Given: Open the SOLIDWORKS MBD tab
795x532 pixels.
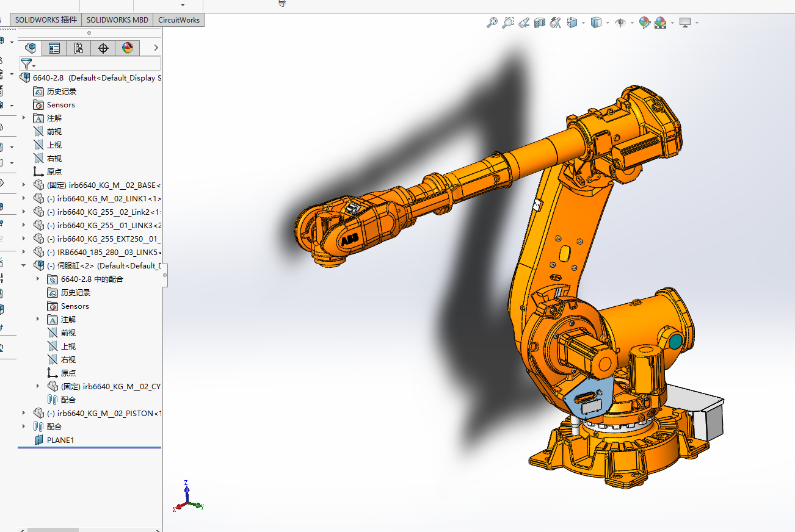Looking at the screenshot, I should (117, 20).
